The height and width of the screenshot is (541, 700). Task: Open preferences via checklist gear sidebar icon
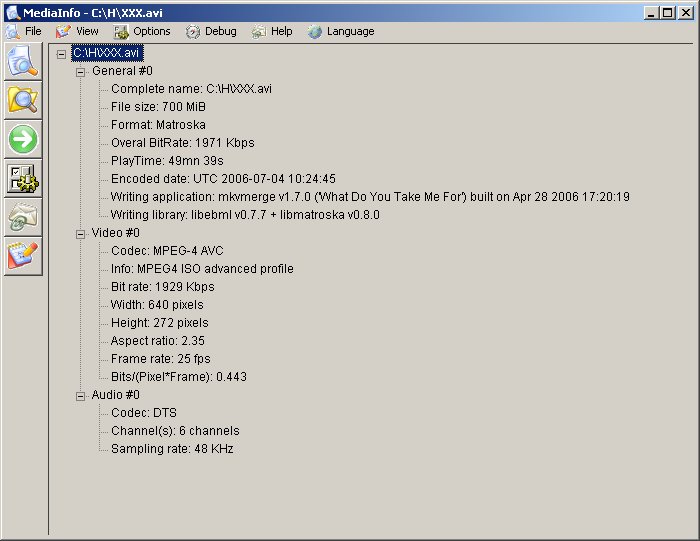[23, 179]
